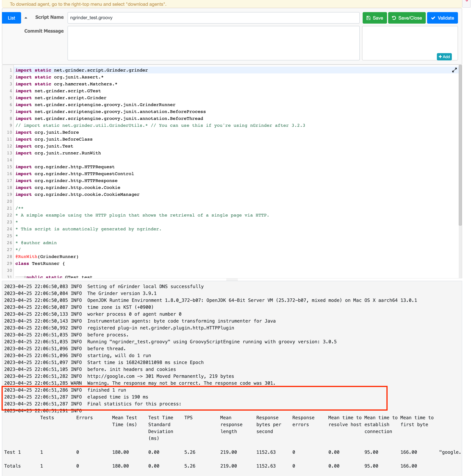The image size is (471, 476).
Task: Collapse the script options with the caret
Action: pos(26,18)
